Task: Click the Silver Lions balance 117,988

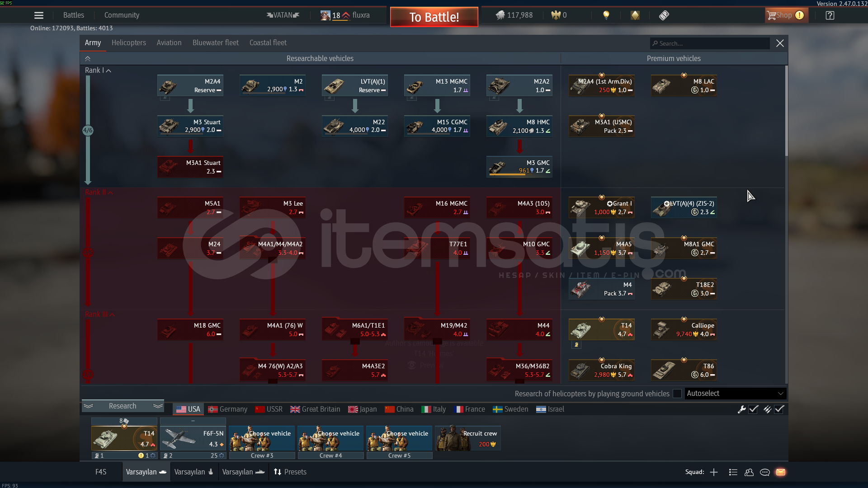Action: [514, 15]
